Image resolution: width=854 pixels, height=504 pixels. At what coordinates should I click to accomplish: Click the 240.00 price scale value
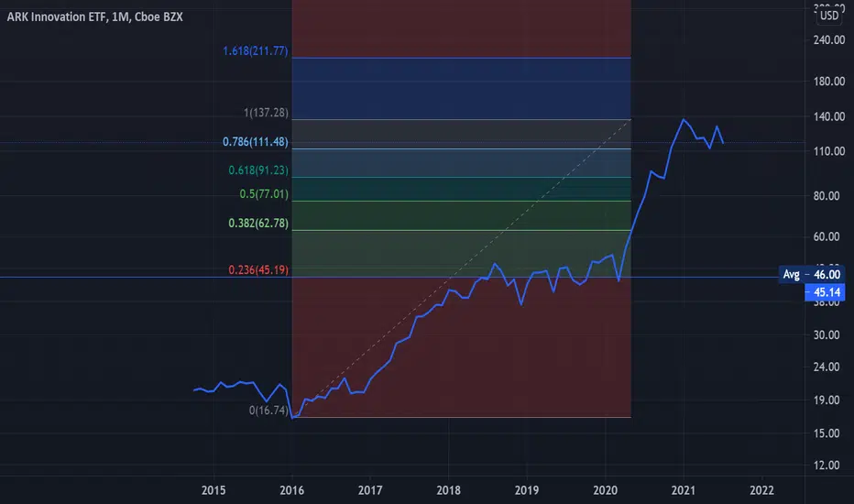point(829,39)
